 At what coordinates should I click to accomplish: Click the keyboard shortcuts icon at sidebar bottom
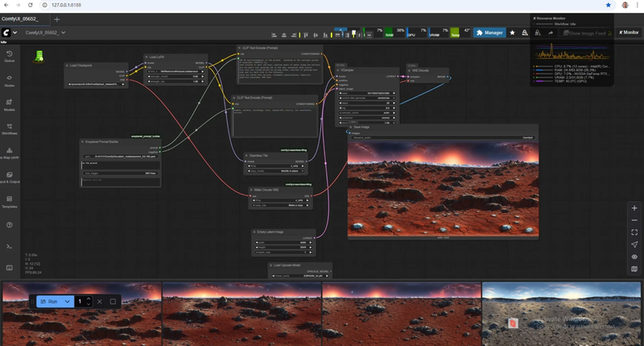point(10,268)
